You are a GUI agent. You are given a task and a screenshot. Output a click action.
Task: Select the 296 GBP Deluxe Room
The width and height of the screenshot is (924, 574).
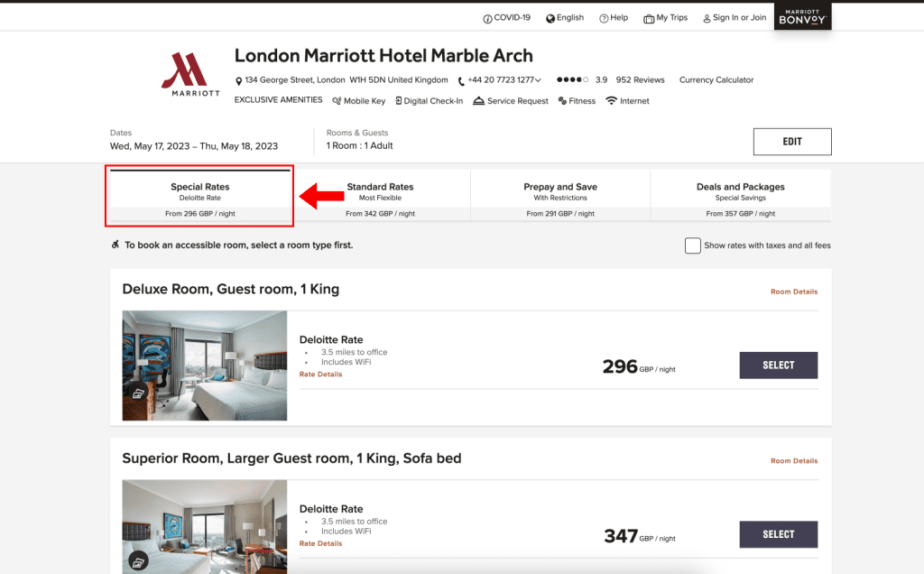(x=779, y=366)
